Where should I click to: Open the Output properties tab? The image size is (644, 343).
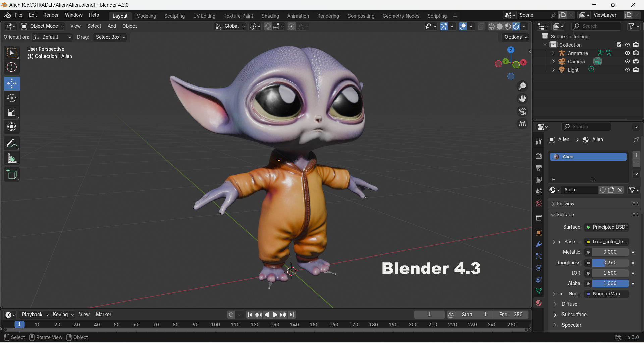click(539, 168)
